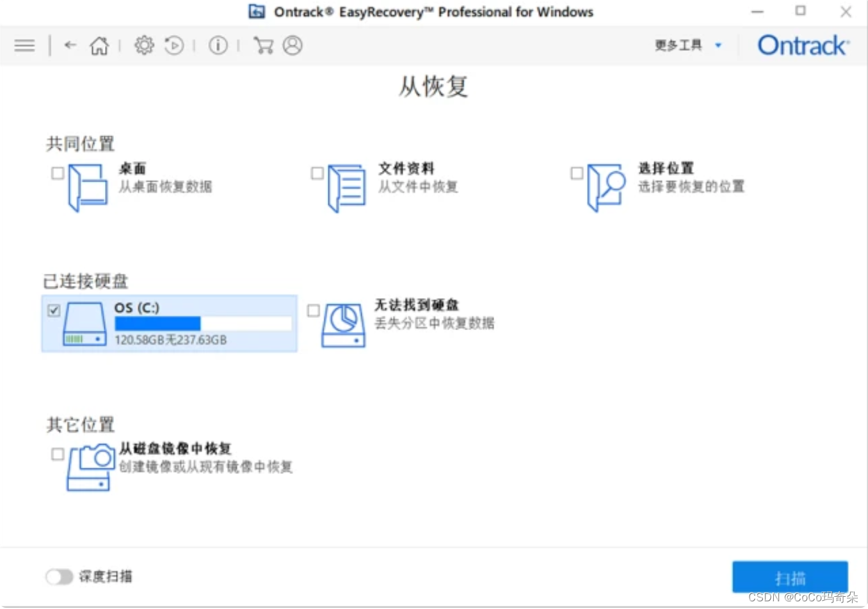Click the Ontrack logo
Image resolution: width=868 pixels, height=609 pixels.
(803, 45)
